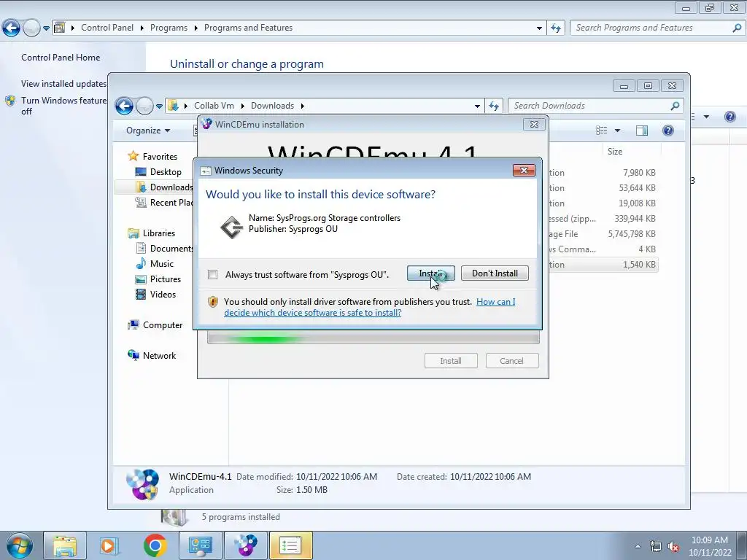Select the file sized 53,644 KB

[603, 188]
